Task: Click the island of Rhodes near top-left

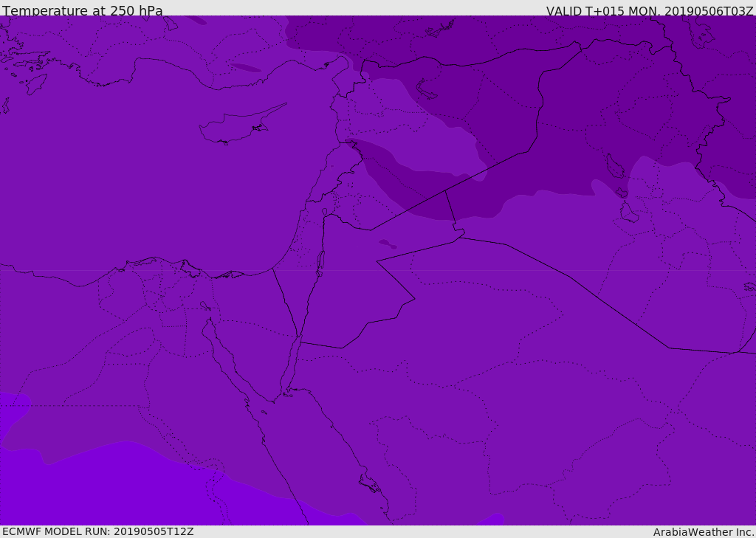Action: pos(36,83)
